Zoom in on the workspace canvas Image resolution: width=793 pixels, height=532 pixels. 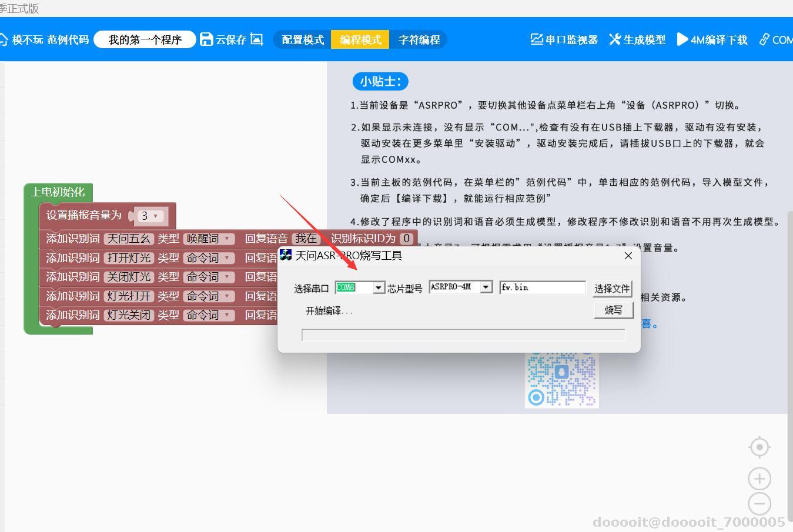pos(759,478)
